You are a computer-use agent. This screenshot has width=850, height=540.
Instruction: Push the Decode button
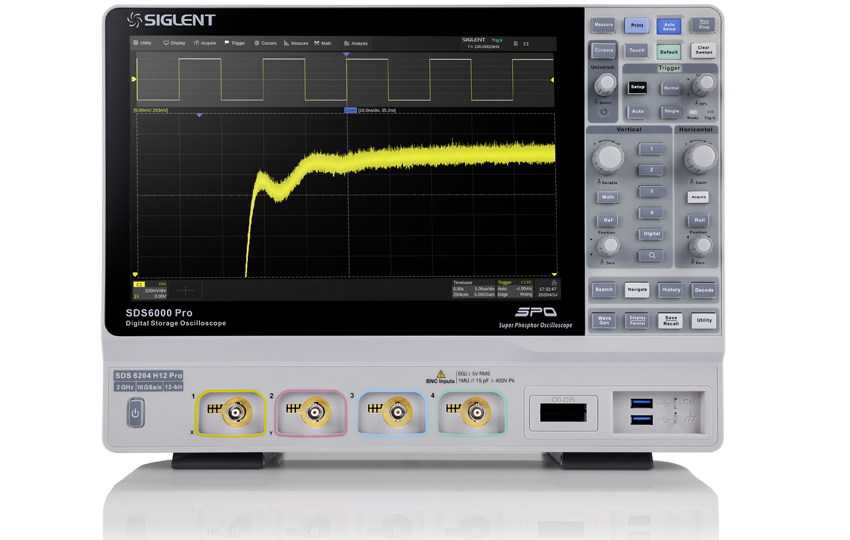click(x=704, y=290)
